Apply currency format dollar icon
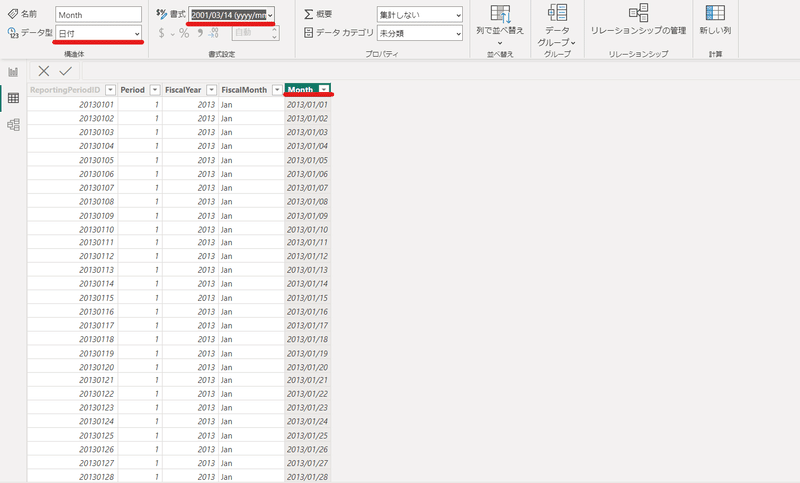800x483 pixels. pos(162,33)
